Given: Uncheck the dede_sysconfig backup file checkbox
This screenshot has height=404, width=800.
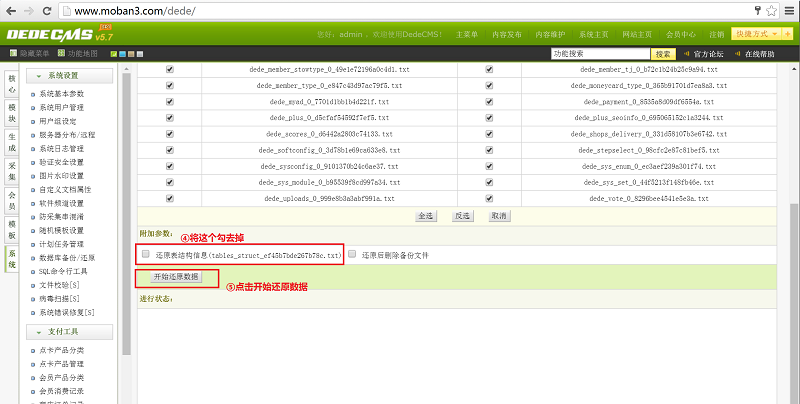Looking at the screenshot, I should click(170, 166).
